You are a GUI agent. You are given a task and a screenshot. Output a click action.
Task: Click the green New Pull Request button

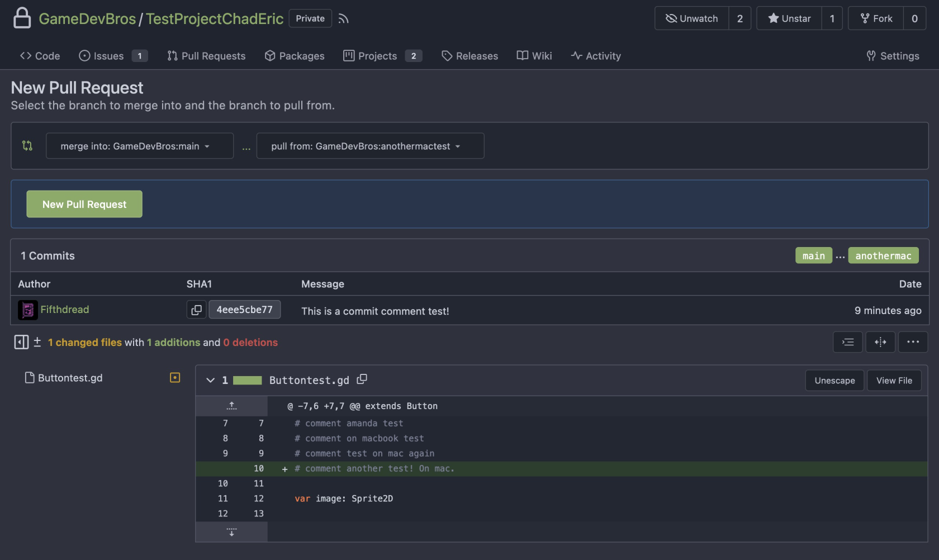pos(84,204)
